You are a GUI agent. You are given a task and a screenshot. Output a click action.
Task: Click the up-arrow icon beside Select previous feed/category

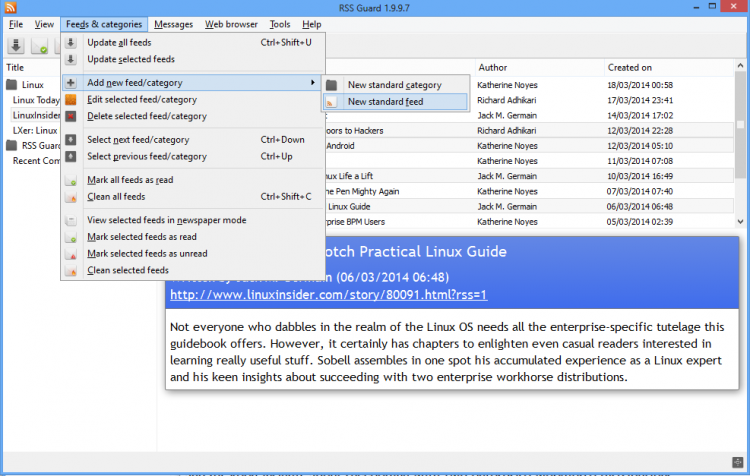tap(71, 156)
